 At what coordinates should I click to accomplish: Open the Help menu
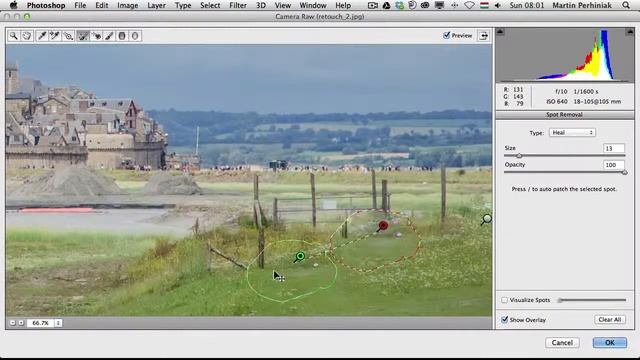(343, 5)
